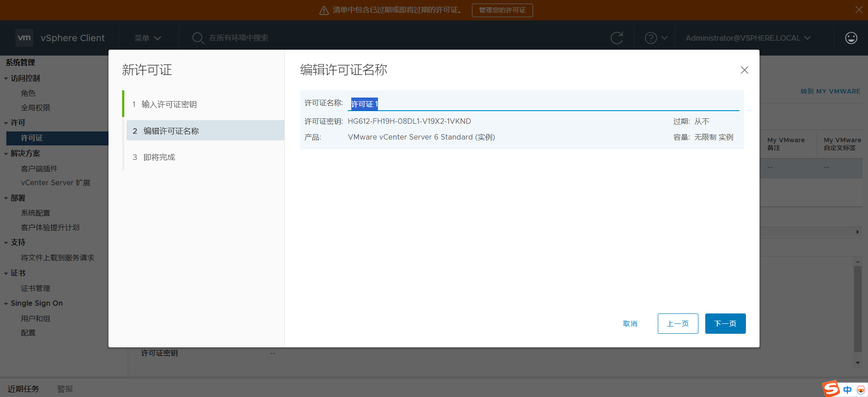
Task: Select wizard step 2 编辑许可证名称
Action: [205, 131]
